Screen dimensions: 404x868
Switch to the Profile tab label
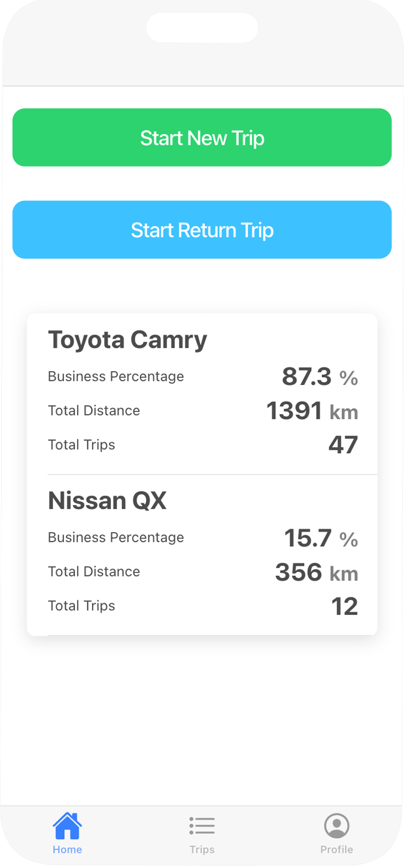pyautogui.click(x=336, y=849)
